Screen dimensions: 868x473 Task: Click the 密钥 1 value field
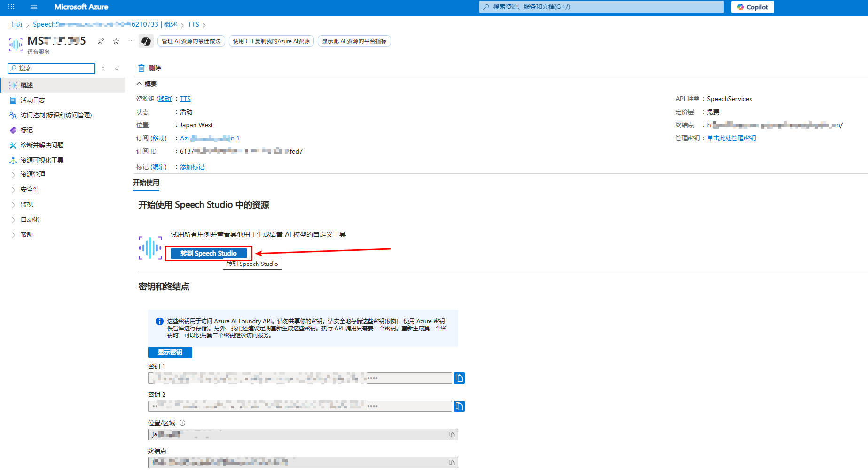pos(300,378)
